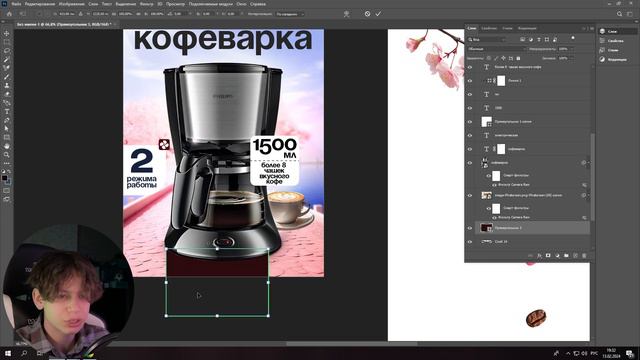
Task: Hide the image Photoroom копия layer
Action: click(x=470, y=196)
